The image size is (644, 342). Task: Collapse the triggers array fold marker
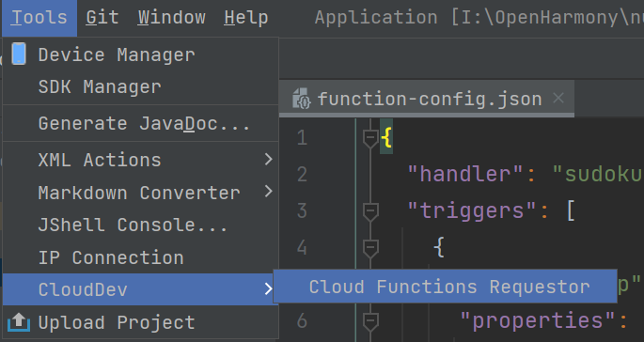(x=370, y=210)
